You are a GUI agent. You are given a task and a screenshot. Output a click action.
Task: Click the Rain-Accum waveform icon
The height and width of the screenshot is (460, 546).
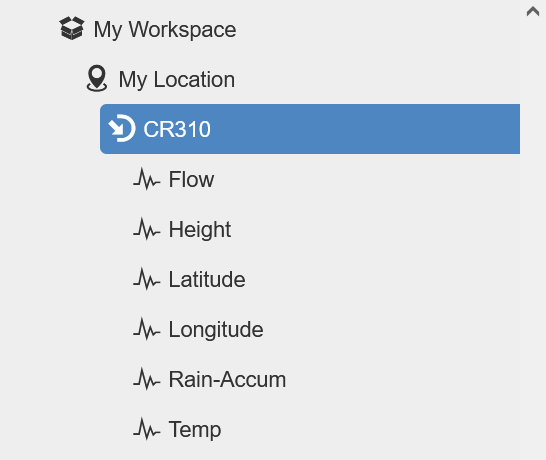[147, 379]
